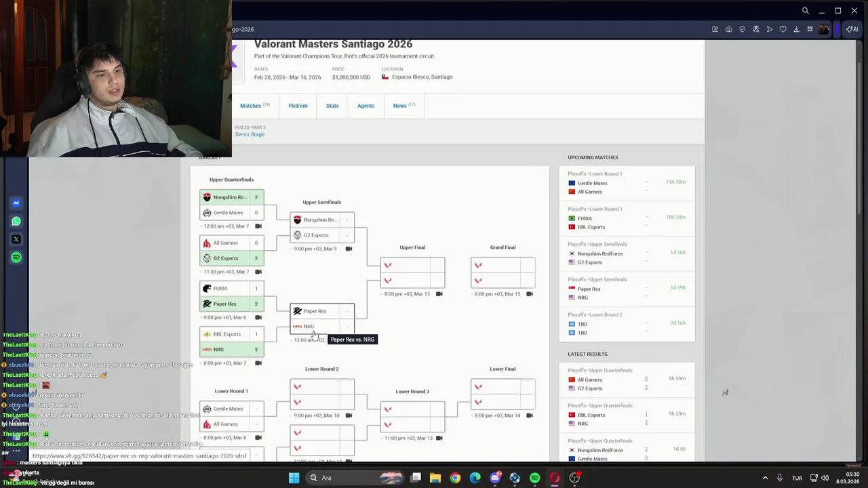This screenshot has width=868, height=488.
Task: Click the taskbar clock showing 05:30
Action: coord(848,478)
